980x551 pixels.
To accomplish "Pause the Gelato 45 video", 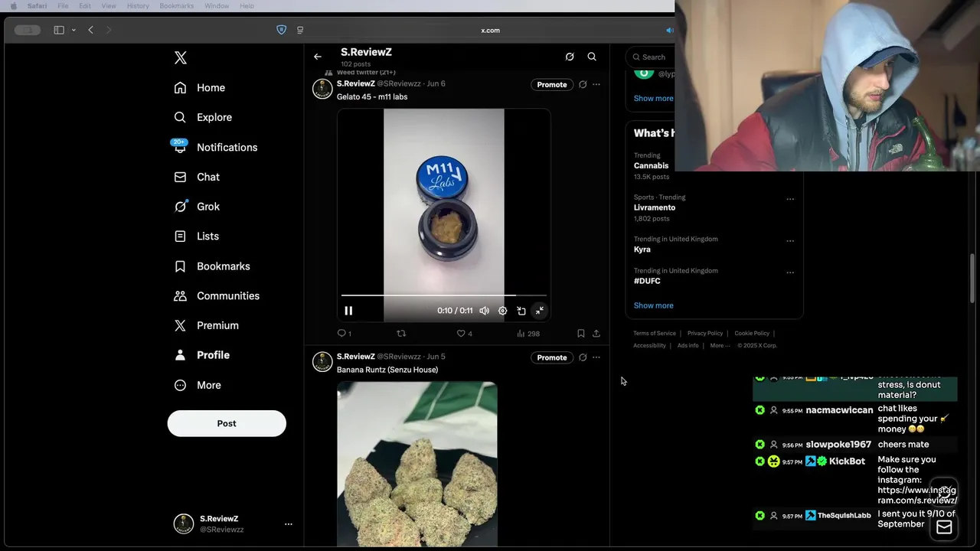I will (348, 311).
